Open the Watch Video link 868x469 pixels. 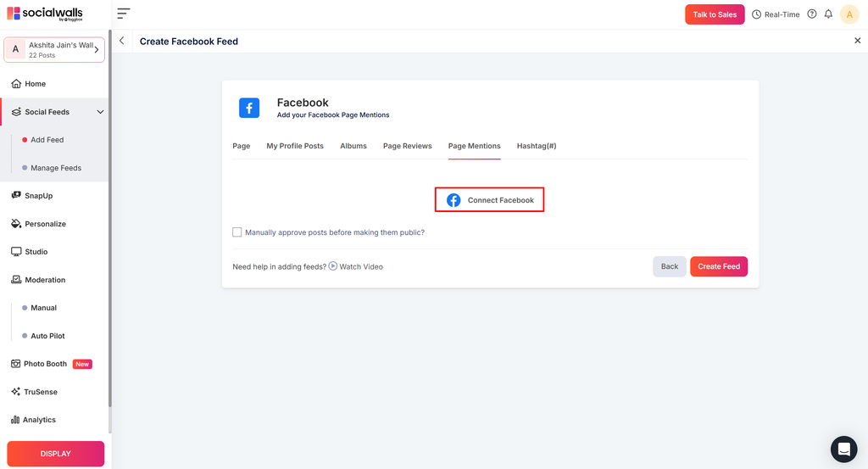point(361,266)
